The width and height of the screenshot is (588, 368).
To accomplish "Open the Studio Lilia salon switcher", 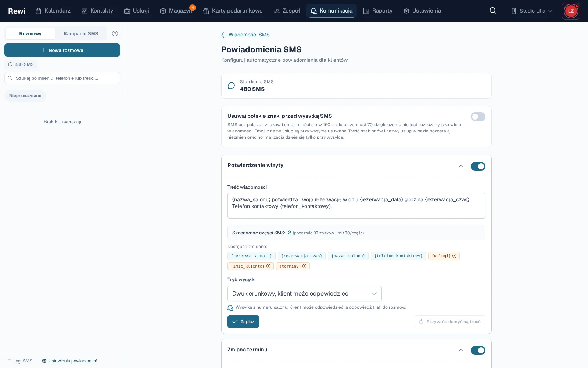I will click(531, 11).
